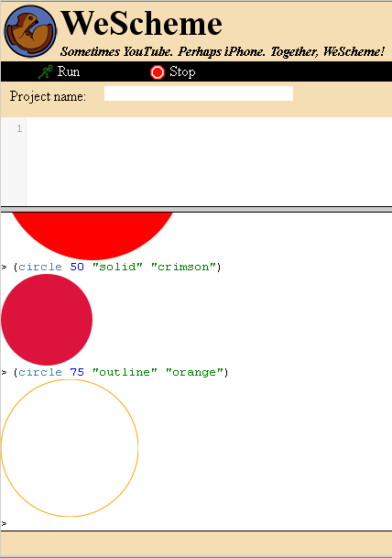Viewport: 392px width, 558px height.
Task: Click the tagline text under the WeScheme title
Action: tap(223, 51)
